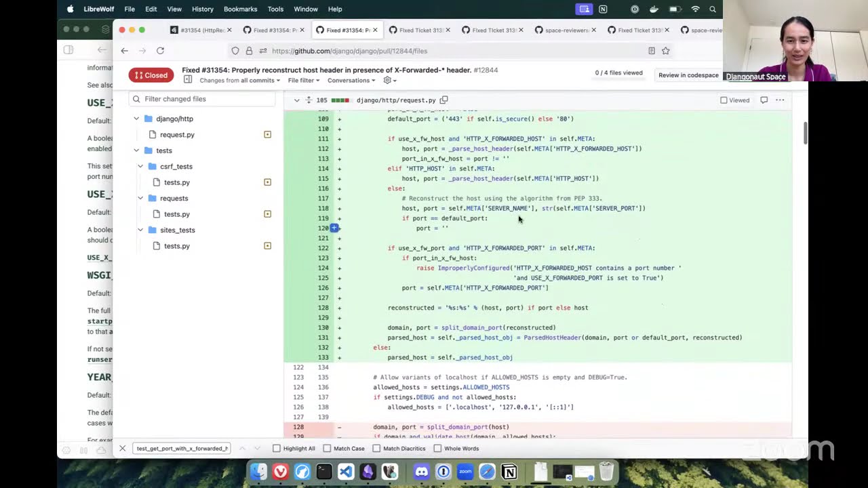Find previous match arrow in find bar

[241, 449]
